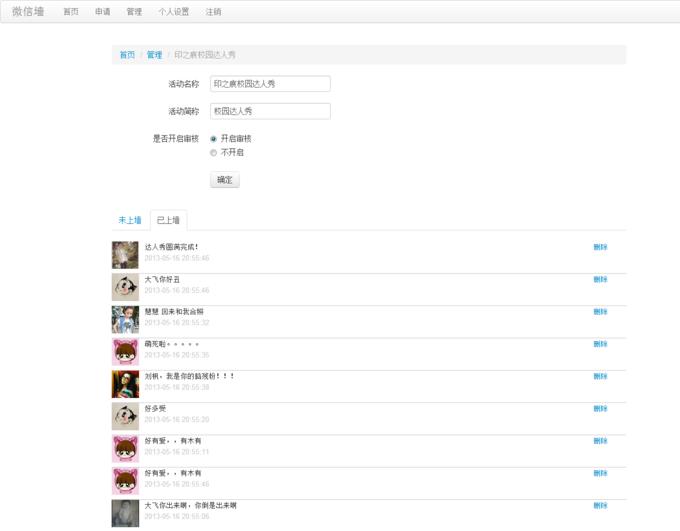Open the 申请 navigation item

103,12
